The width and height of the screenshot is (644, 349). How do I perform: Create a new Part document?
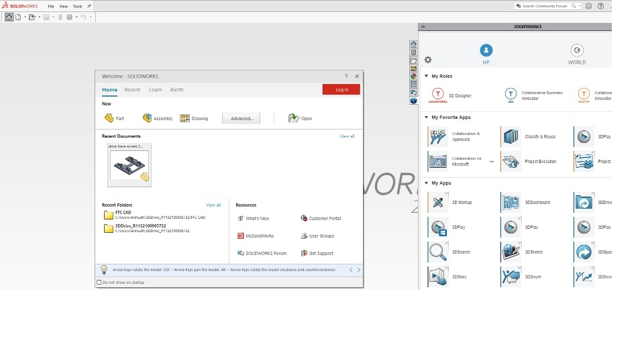114,118
